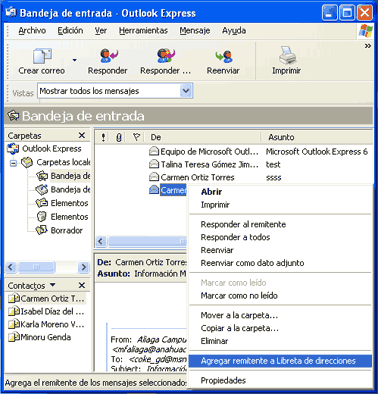Open the Contactos dropdown arrow
This screenshot has width=378, height=394.
52,285
